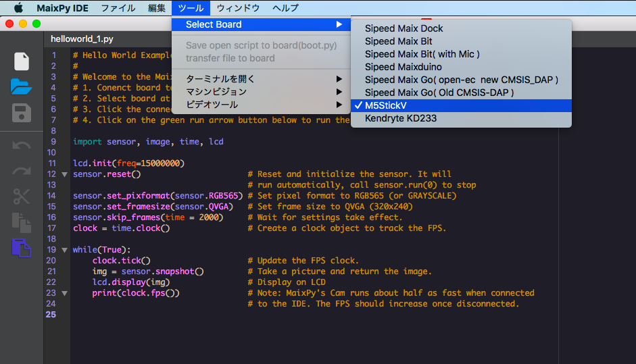Click the clock = time.clock() line

tap(121, 228)
